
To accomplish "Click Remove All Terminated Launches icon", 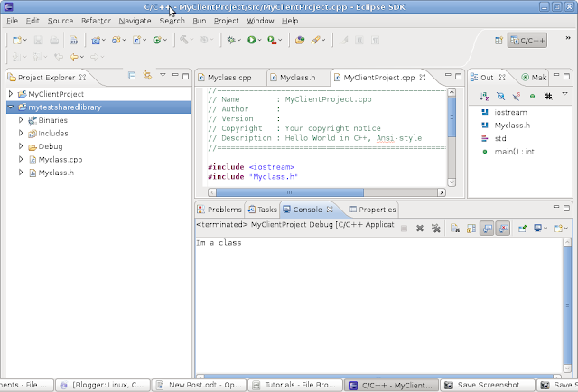I will [435, 229].
